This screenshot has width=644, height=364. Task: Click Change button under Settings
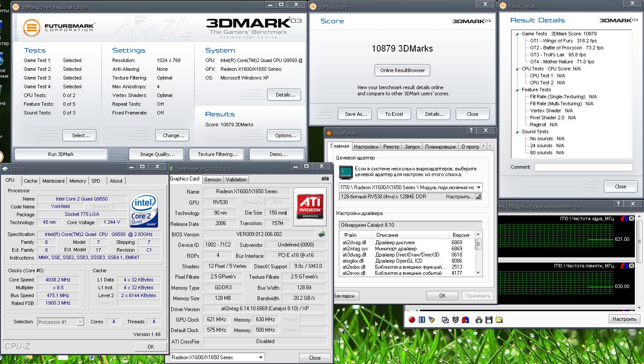point(173,135)
